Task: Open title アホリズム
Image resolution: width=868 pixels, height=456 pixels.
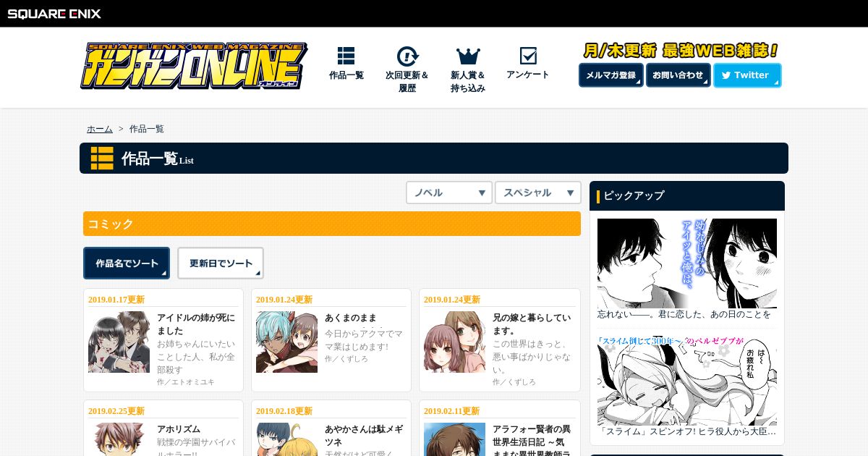Action: pyautogui.click(x=179, y=429)
